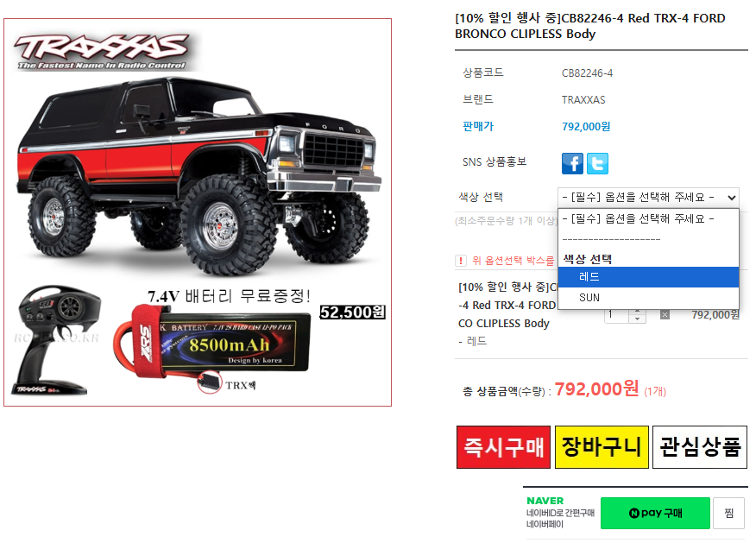
Task: Open the Bronco truck product image
Action: click(x=198, y=176)
